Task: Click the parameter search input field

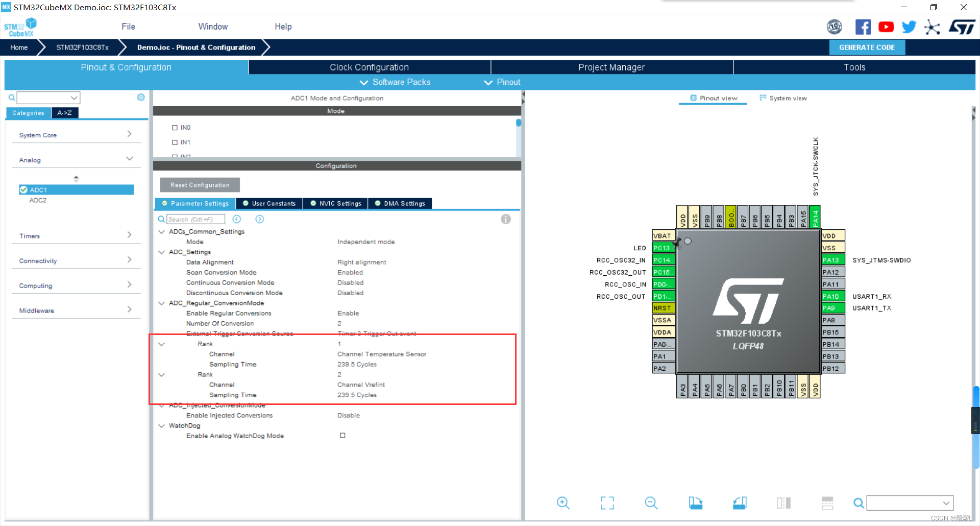Action: click(196, 219)
